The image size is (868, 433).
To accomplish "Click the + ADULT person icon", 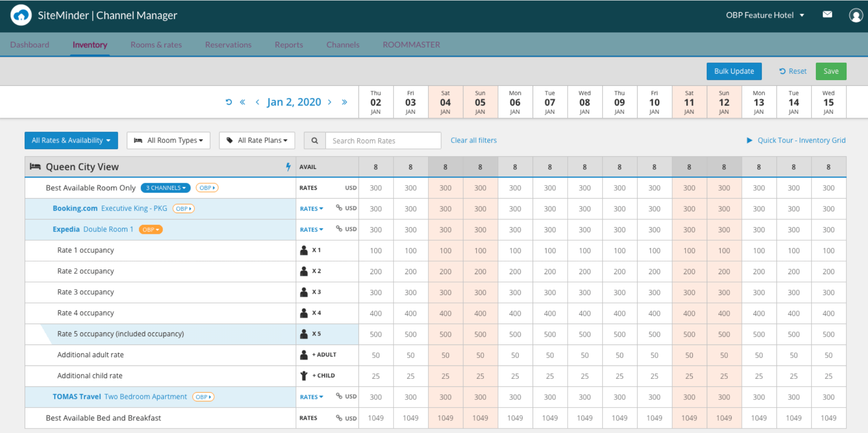I will point(304,354).
